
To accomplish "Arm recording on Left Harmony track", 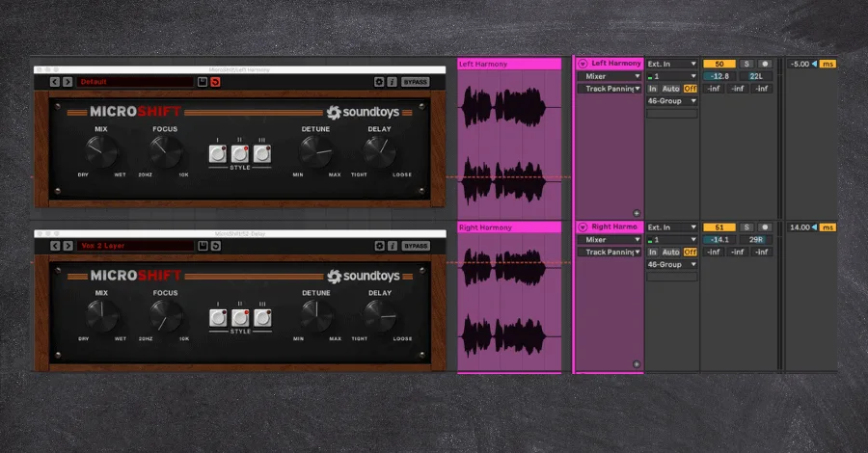I will coord(765,65).
